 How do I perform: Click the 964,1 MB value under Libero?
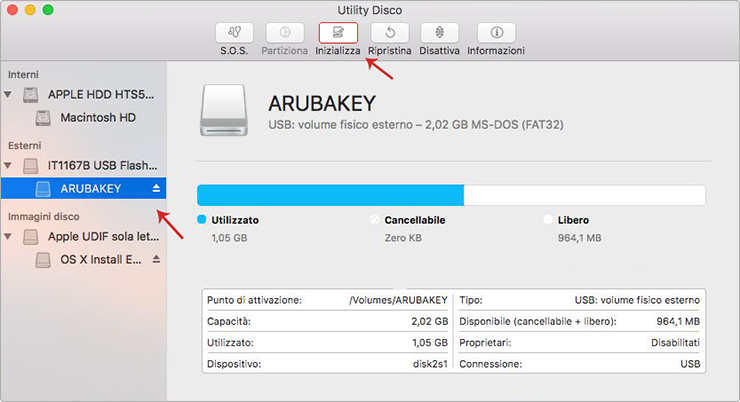pos(580,238)
